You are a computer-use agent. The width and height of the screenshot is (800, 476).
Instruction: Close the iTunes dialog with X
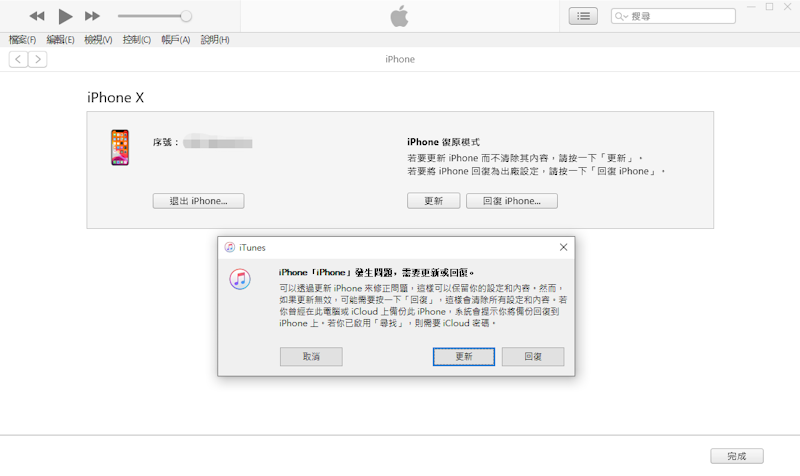pos(563,247)
